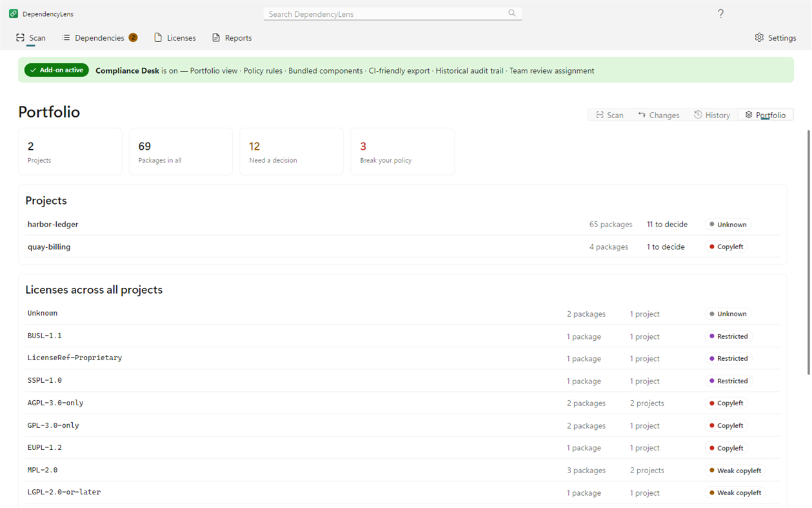Click the Add-on active badge
Viewport: 812px width, 508px height.
click(57, 70)
